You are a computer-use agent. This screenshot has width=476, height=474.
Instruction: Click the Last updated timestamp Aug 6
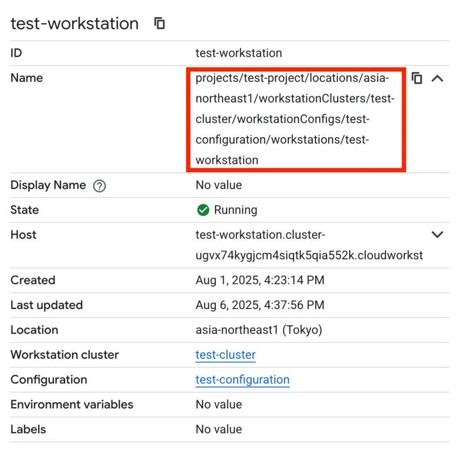click(260, 305)
